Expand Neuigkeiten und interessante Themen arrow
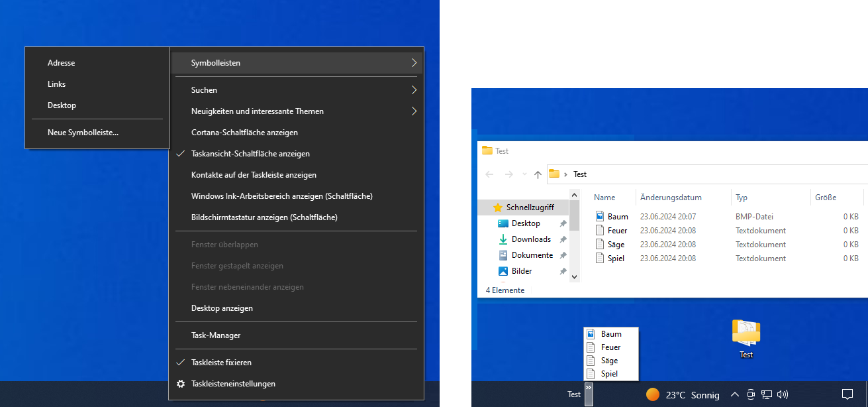 [414, 111]
